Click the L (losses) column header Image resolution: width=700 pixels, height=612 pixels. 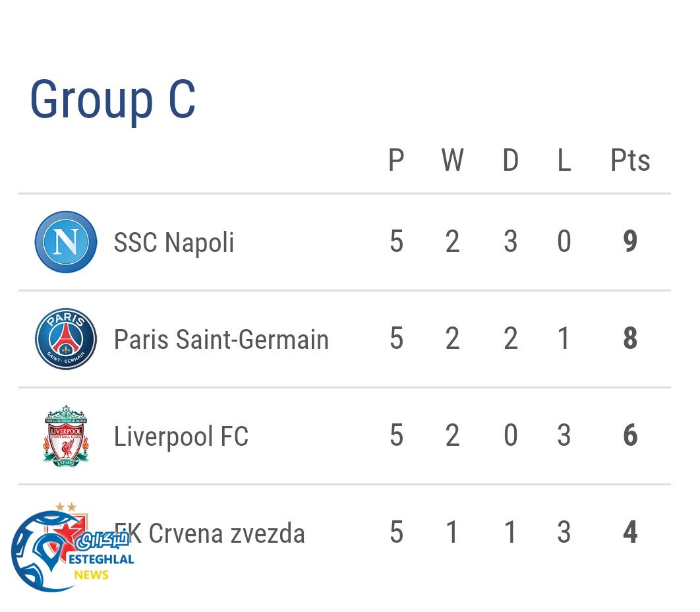point(564,160)
